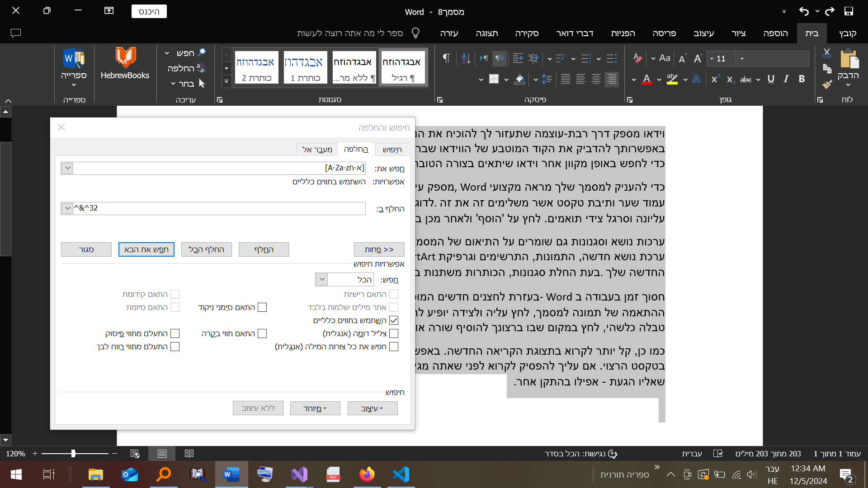Click the Bold formatting icon

tap(802, 79)
